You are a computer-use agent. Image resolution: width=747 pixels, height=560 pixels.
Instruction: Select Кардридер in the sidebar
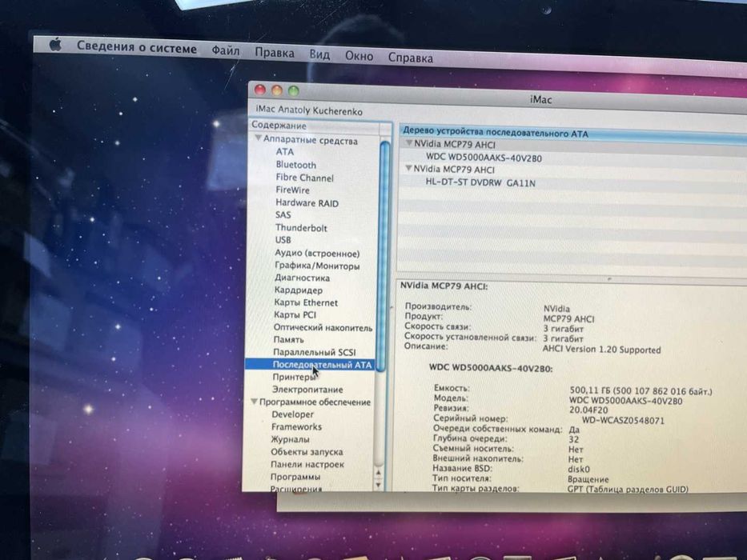click(x=298, y=290)
